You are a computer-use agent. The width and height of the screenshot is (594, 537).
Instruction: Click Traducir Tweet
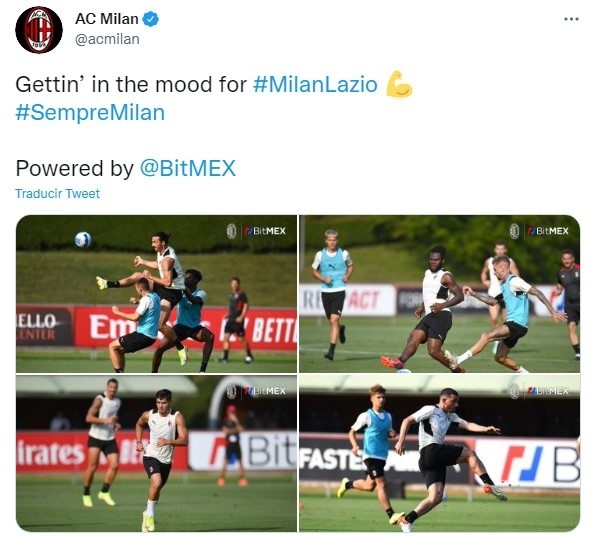tap(58, 194)
